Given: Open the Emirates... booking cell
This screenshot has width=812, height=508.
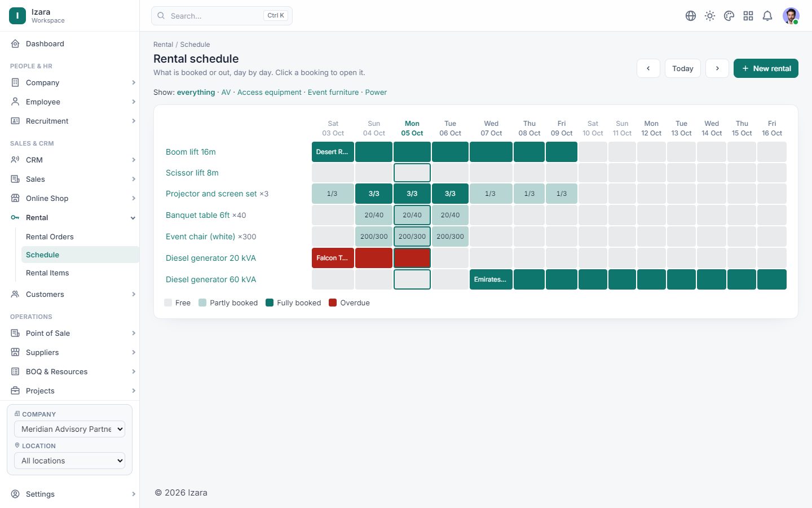Looking at the screenshot, I should tap(491, 279).
